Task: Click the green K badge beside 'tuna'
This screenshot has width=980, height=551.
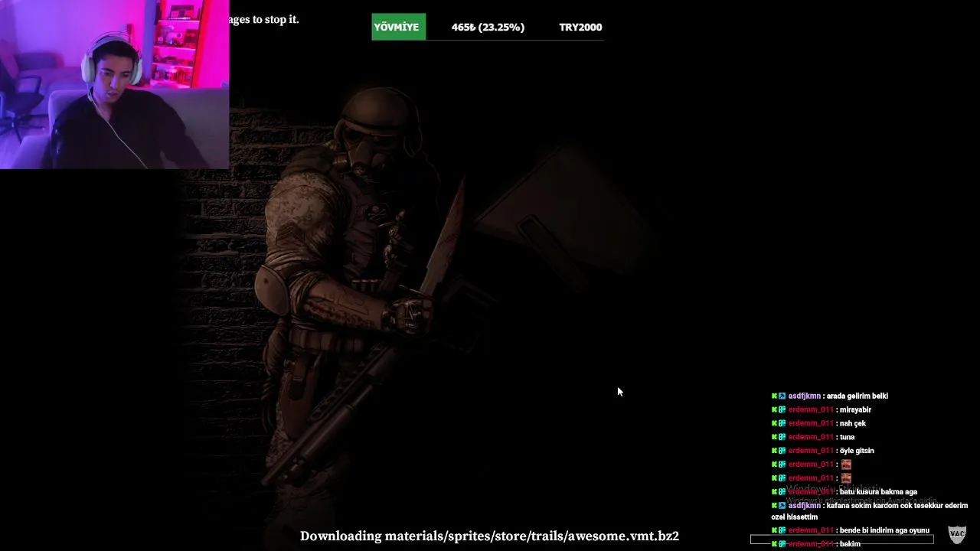Action: (774, 437)
